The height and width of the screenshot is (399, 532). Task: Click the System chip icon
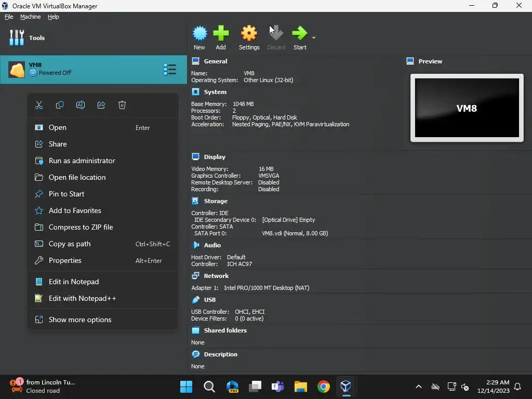coord(196,92)
